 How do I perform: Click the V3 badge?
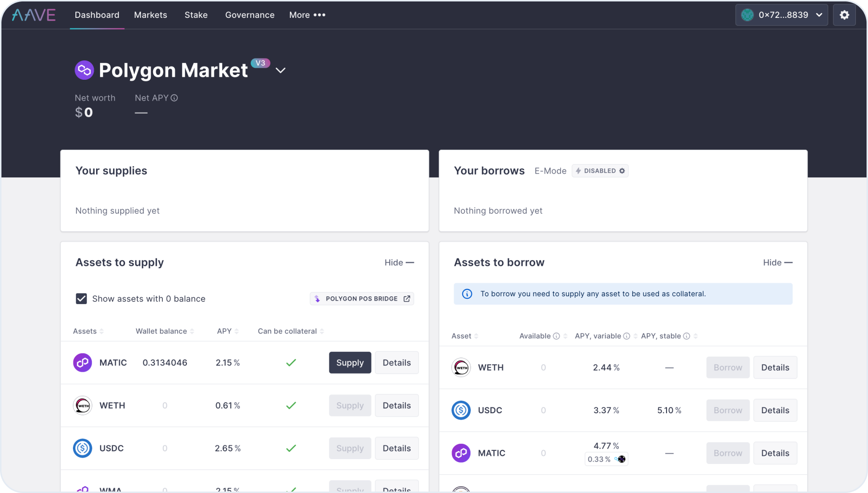(x=260, y=63)
